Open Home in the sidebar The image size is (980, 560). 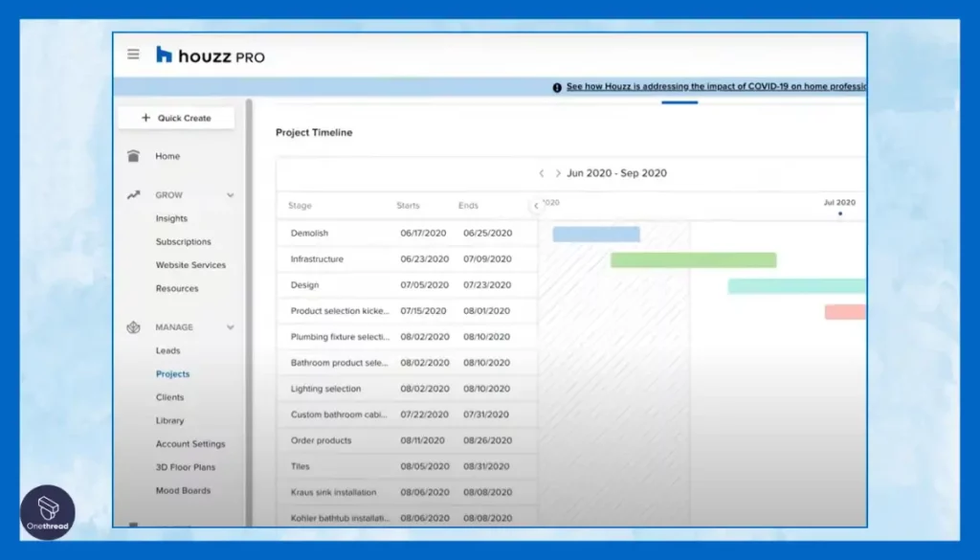[x=167, y=156]
